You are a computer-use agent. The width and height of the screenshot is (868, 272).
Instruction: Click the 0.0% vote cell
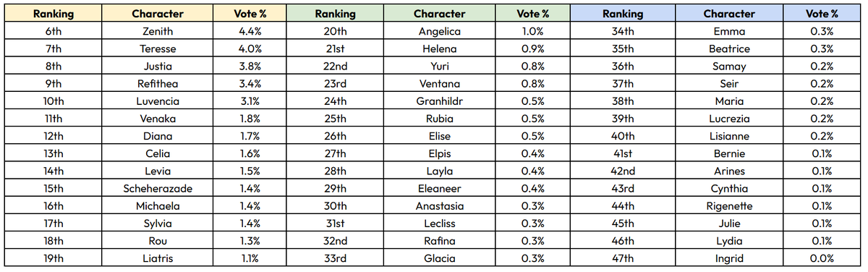(821, 258)
